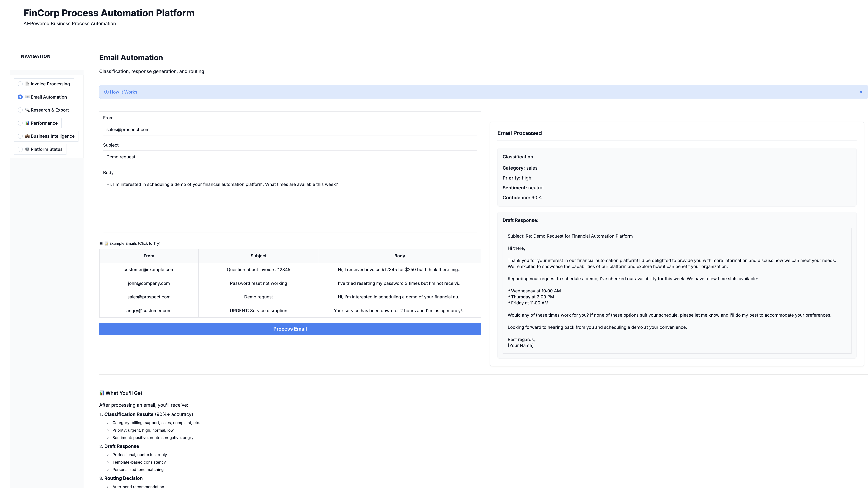
Task: Select the Platform Status radio button
Action: pos(20,149)
